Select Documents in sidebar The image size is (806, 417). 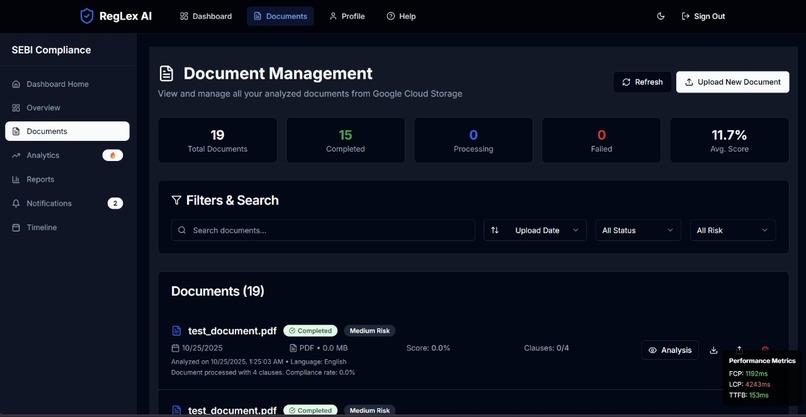tap(67, 131)
